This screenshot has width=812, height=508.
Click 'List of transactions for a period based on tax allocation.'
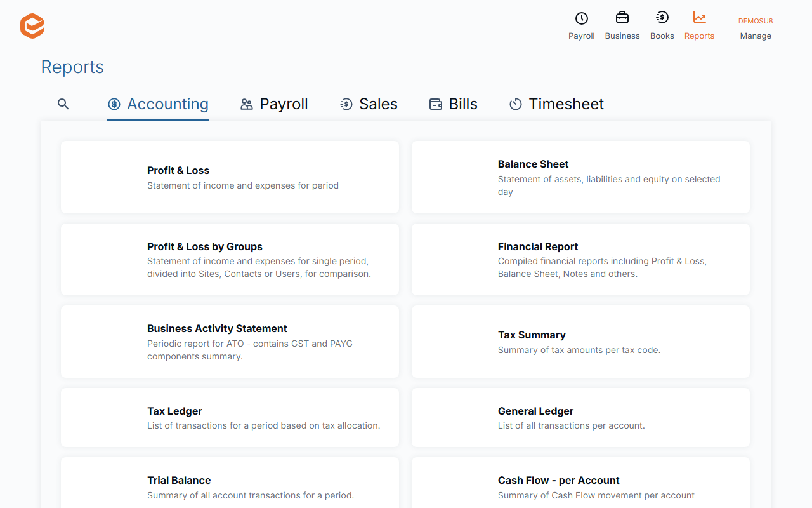click(264, 425)
